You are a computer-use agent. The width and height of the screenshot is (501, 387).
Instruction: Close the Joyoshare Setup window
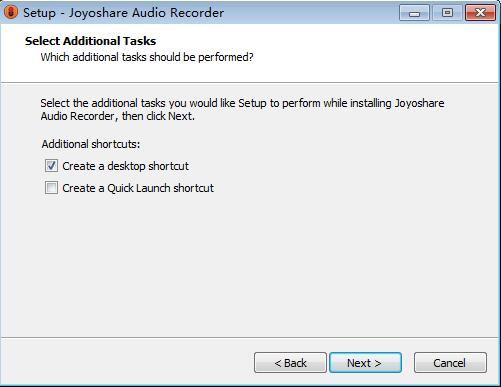point(480,13)
